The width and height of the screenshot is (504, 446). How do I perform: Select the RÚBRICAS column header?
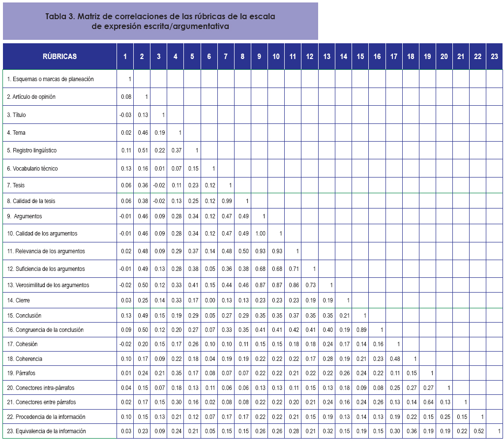(59, 57)
